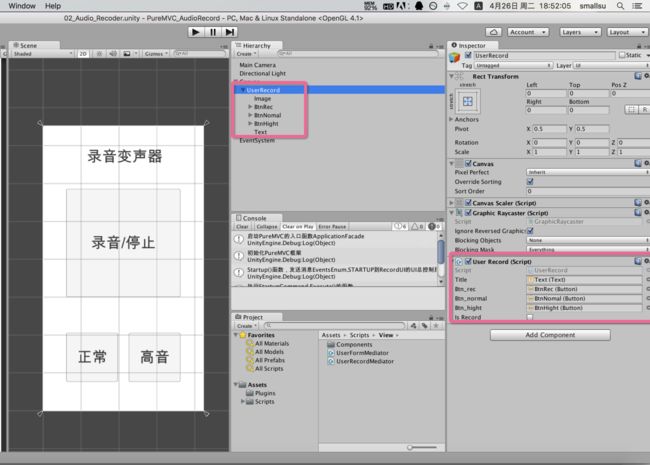Open the Window menu

click(22, 6)
